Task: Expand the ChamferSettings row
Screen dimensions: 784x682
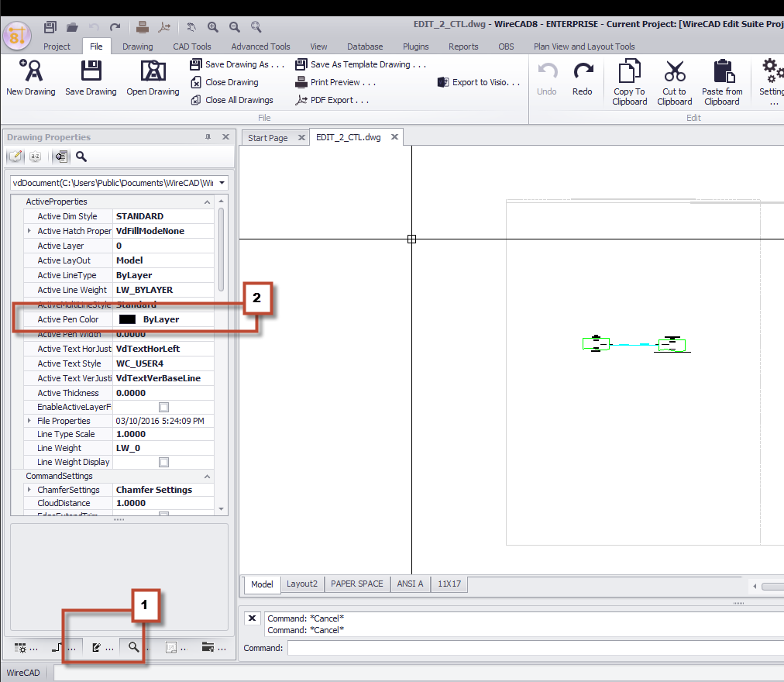Action: [x=29, y=490]
